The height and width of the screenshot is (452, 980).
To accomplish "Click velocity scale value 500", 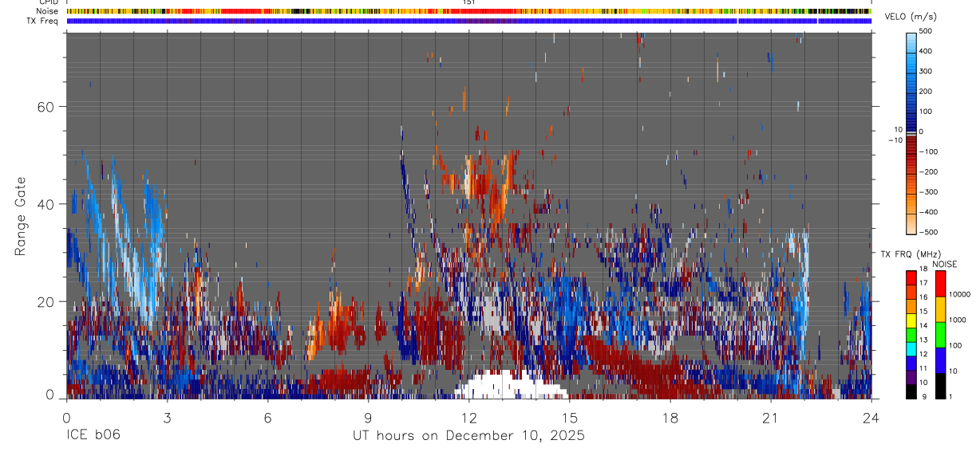I will coord(926,31).
